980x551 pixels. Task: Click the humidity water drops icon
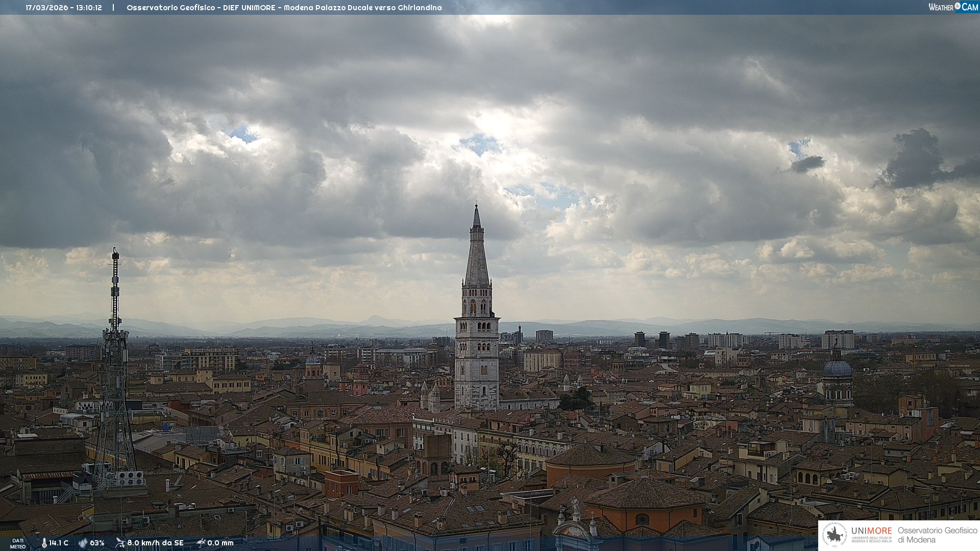click(83, 543)
